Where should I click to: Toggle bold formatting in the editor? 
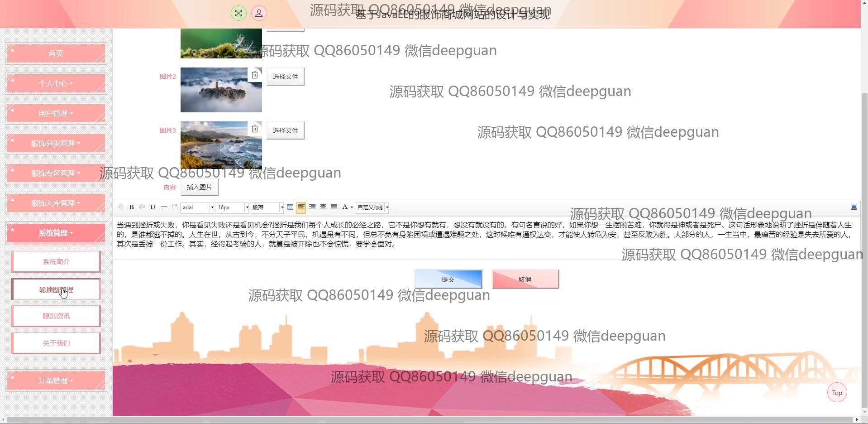pyautogui.click(x=131, y=207)
